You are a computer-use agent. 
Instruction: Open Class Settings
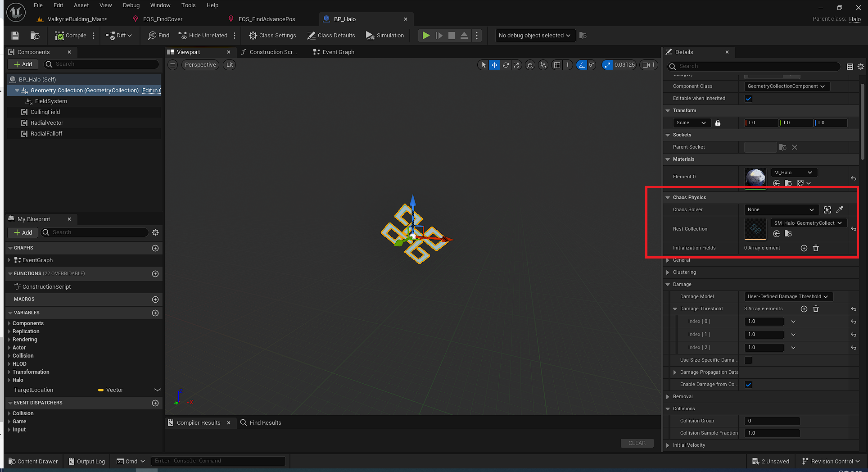tap(272, 36)
